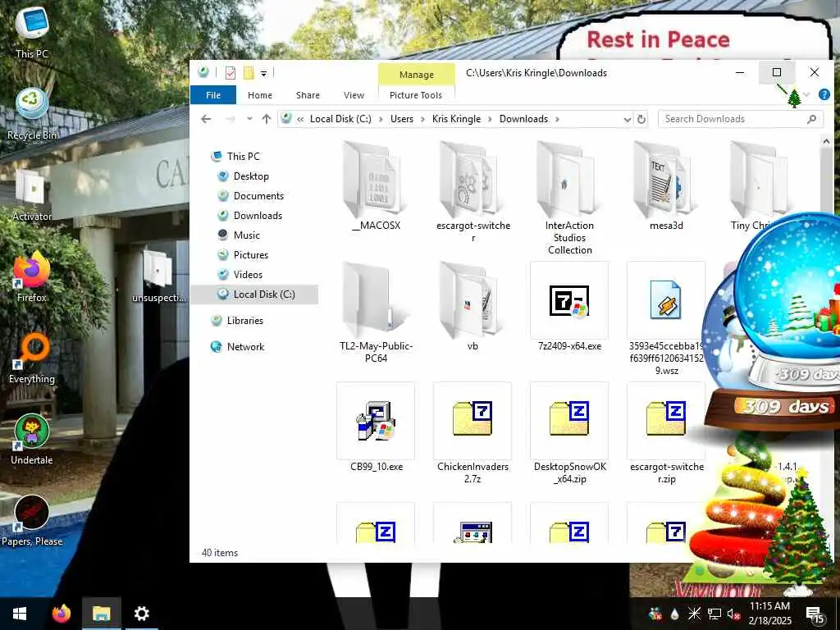840x630 pixels.
Task: Click Kris Kringle in the address path
Action: pyautogui.click(x=456, y=119)
